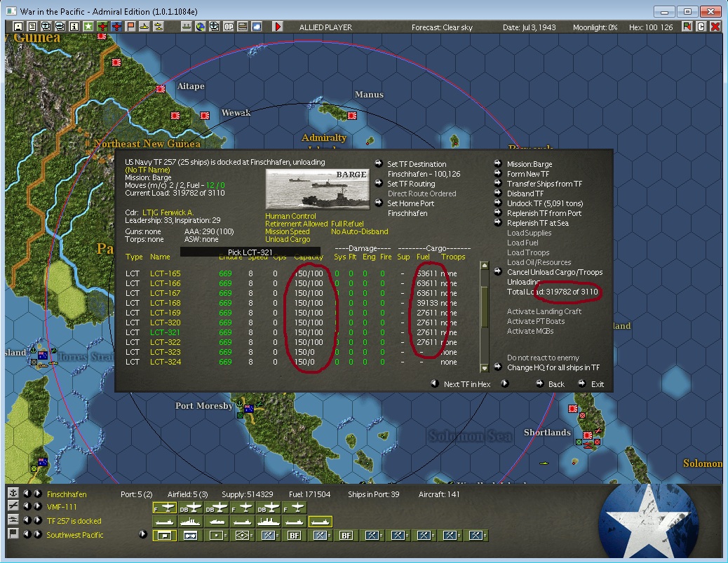Click Change HQ for all ships in TF
Viewport: 728px width, 563px height.
(x=553, y=367)
